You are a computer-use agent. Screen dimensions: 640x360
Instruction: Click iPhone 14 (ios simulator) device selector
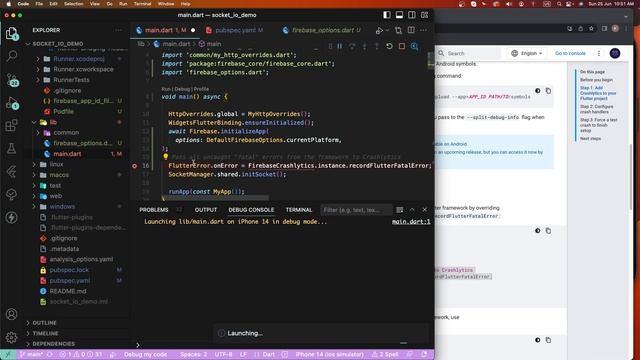pos(329,354)
